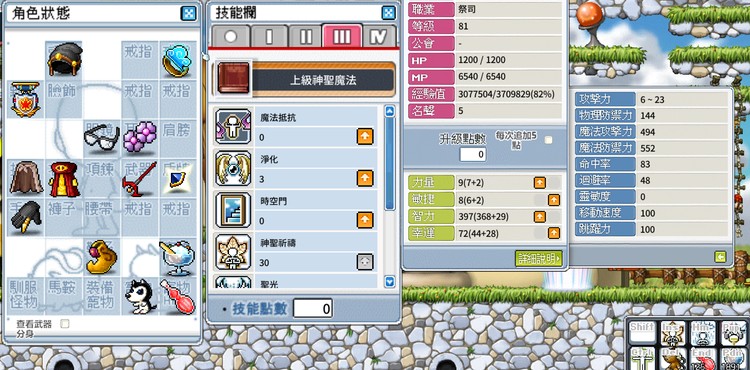This screenshot has height=370, width=750.
Task: Click the glasses equipment slot
Action: 101,139
